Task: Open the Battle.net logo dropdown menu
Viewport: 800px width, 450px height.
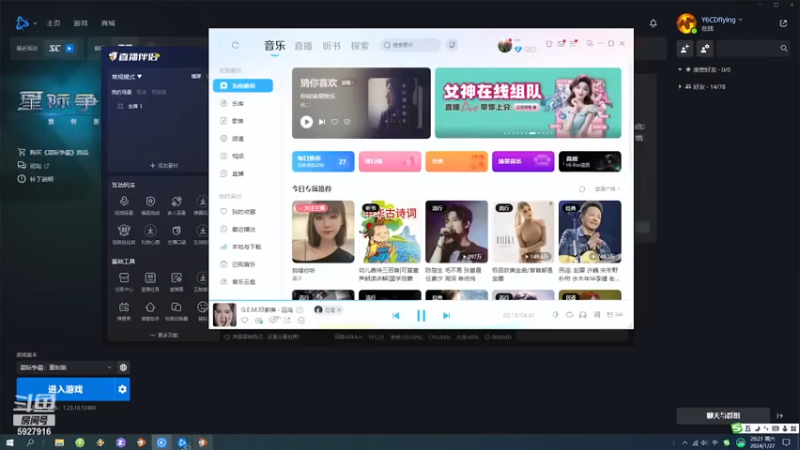Action: click(x=26, y=23)
